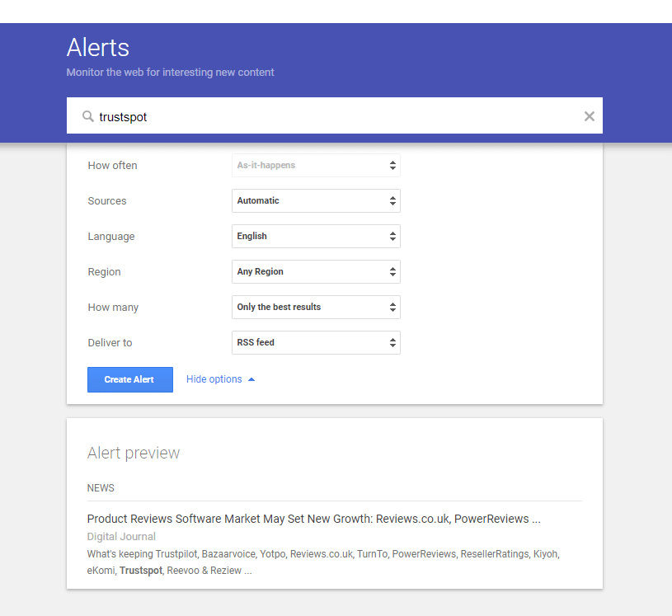Open the Deliver to dropdown set to RSS feed
Screen dimensions: 672x616
point(316,342)
